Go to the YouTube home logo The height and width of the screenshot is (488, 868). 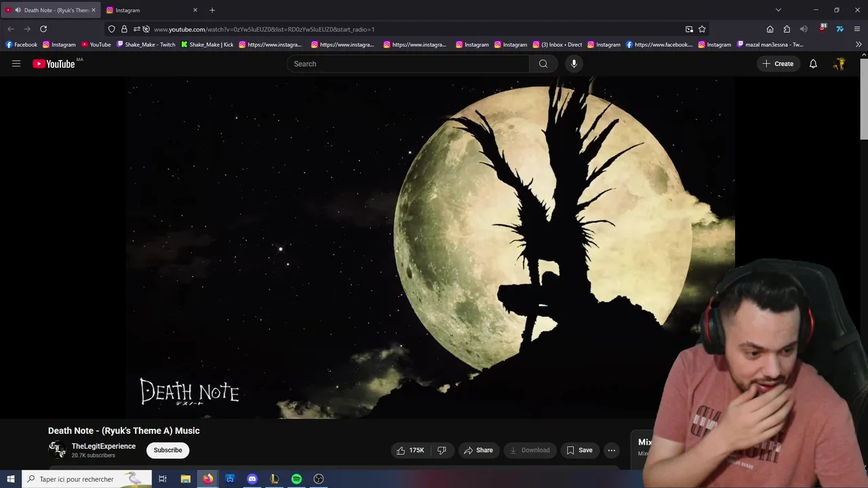[54, 64]
